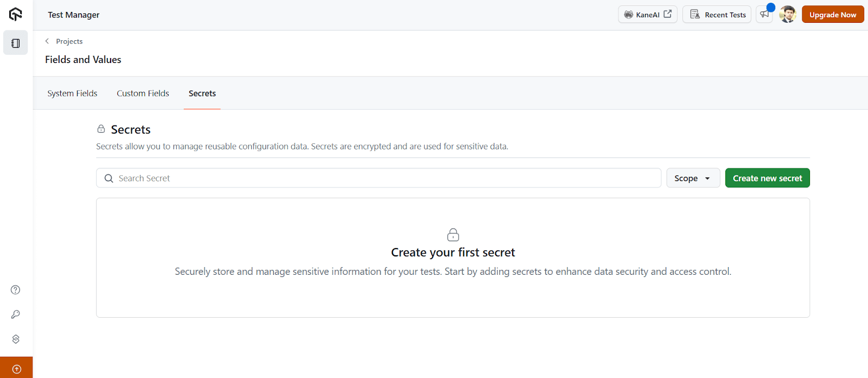Click the Create new secret button
The height and width of the screenshot is (378, 868).
pyautogui.click(x=767, y=178)
